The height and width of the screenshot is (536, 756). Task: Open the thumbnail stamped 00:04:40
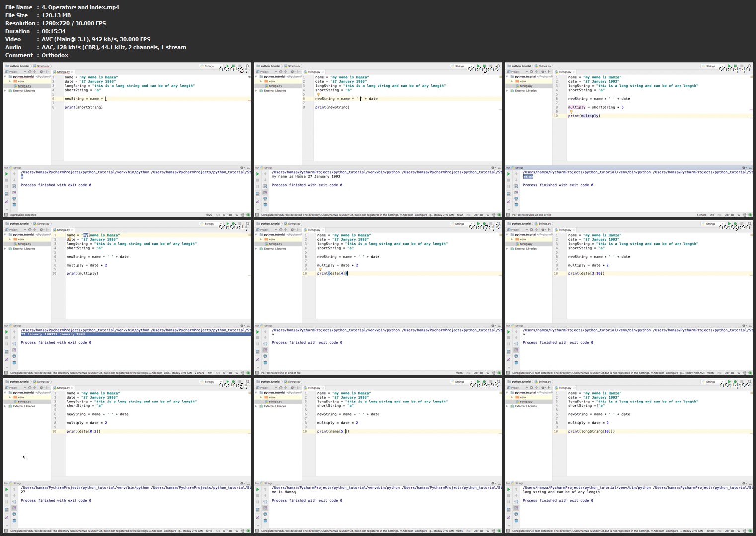(629, 140)
